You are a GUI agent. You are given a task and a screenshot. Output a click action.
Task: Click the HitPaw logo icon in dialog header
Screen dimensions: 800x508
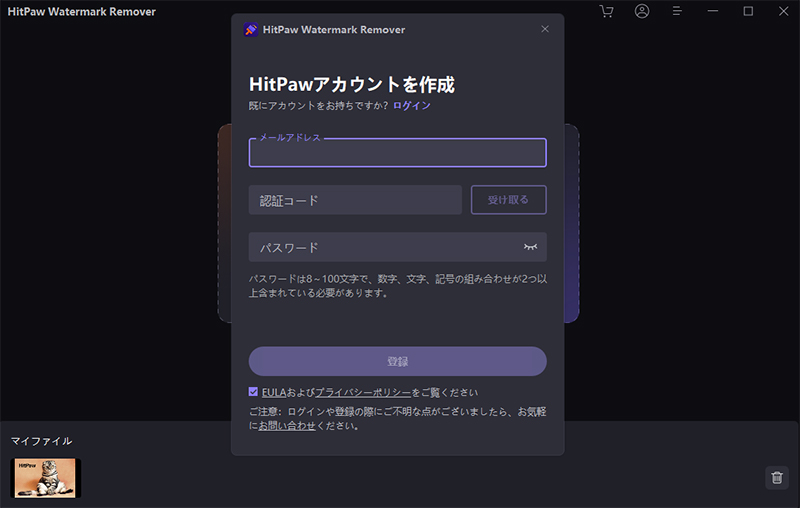pos(251,30)
